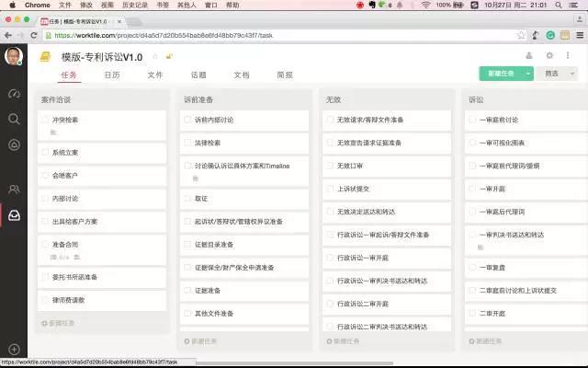588x368 pixels.
Task: Click the green 新建任务 button
Action: [x=501, y=74]
